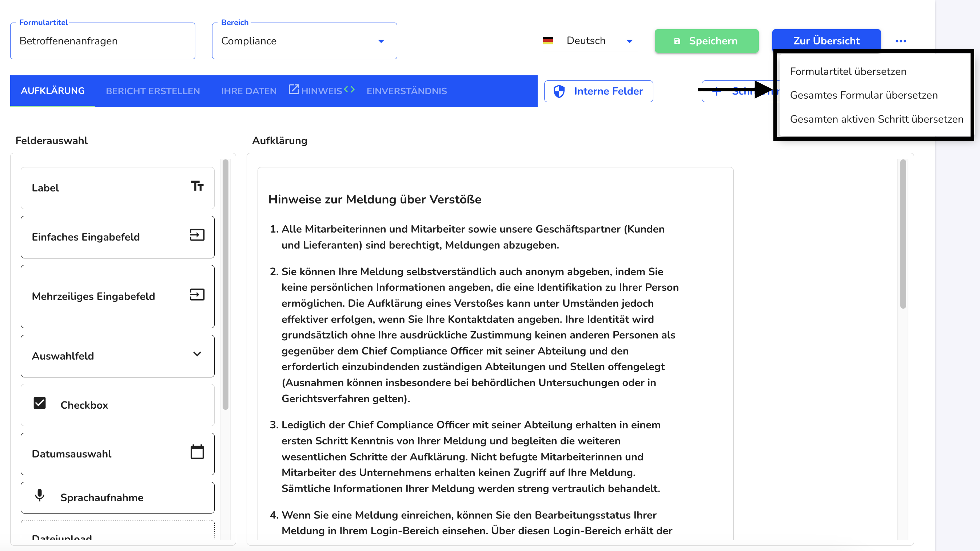
Task: Select the Einfaches Eingabefeld element
Action: [x=117, y=237]
